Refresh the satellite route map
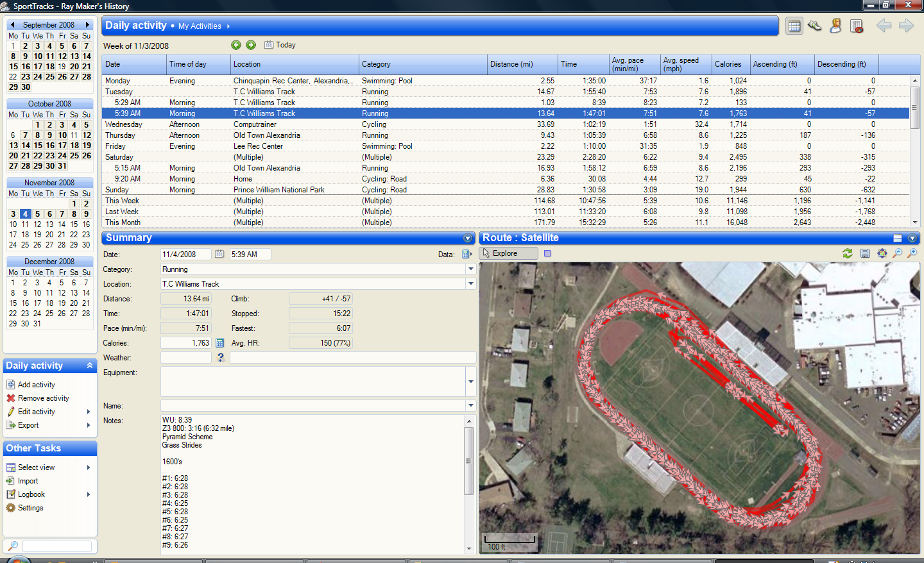Image resolution: width=924 pixels, height=563 pixels. coord(848,253)
